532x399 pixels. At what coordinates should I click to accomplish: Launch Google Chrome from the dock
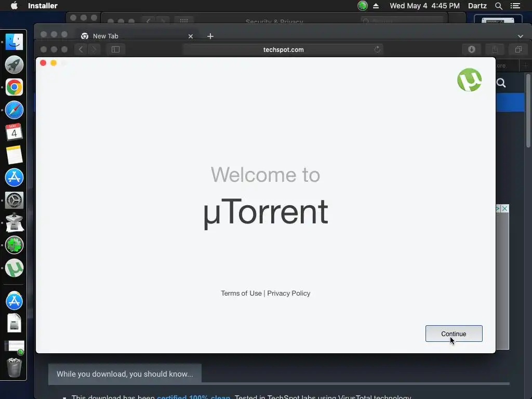14,87
